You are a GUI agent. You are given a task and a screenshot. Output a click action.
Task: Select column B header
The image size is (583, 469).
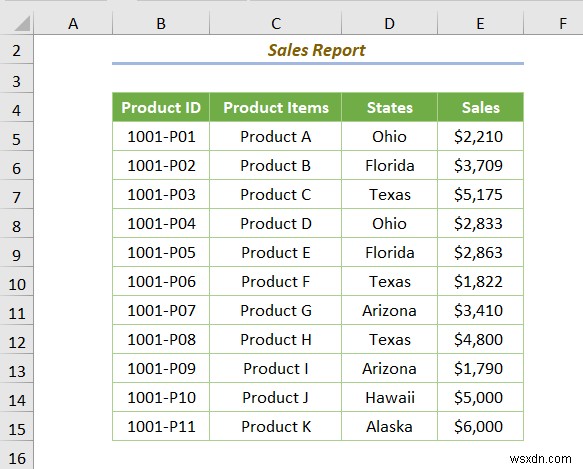161,23
